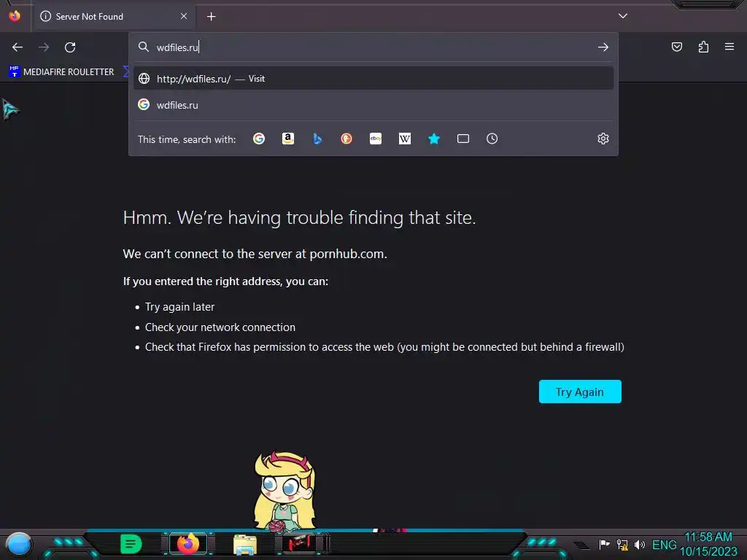Reload the current page
747x560 pixels.
click(70, 47)
